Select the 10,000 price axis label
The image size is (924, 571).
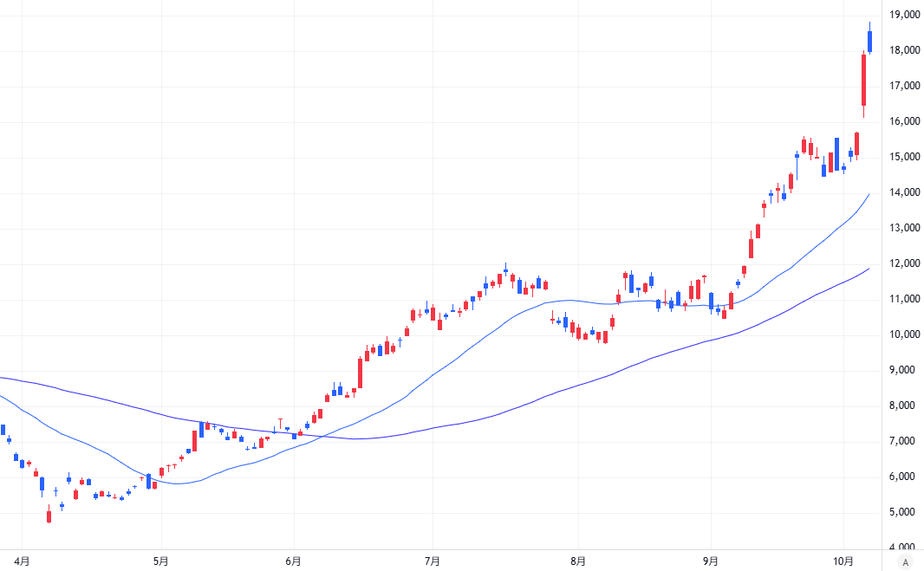click(x=904, y=334)
